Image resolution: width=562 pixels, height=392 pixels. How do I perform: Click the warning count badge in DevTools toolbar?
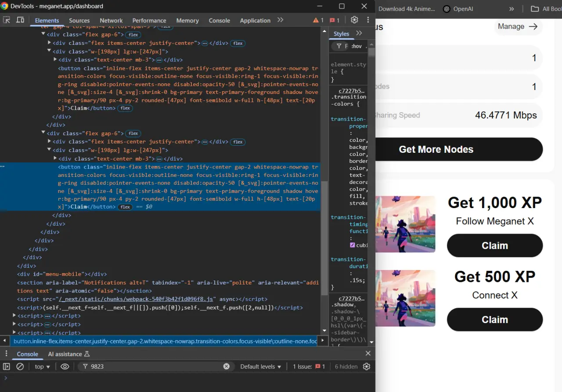point(318,20)
